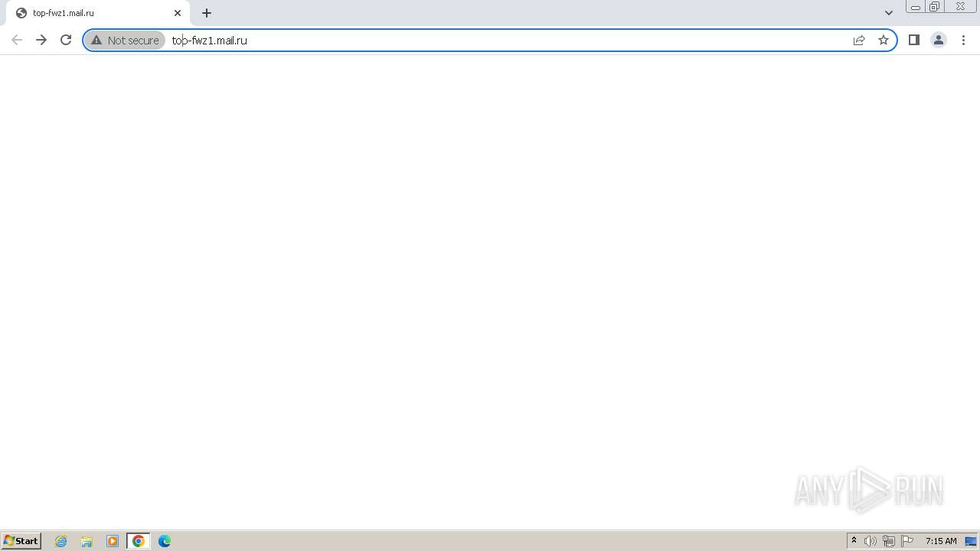Click the Show desktop tray button
The height and width of the screenshot is (551, 980).
point(971,541)
